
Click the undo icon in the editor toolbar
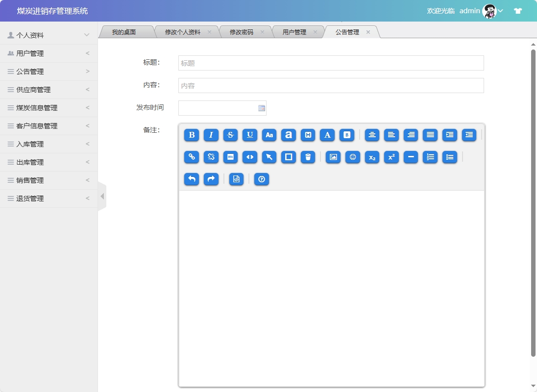pyautogui.click(x=191, y=179)
